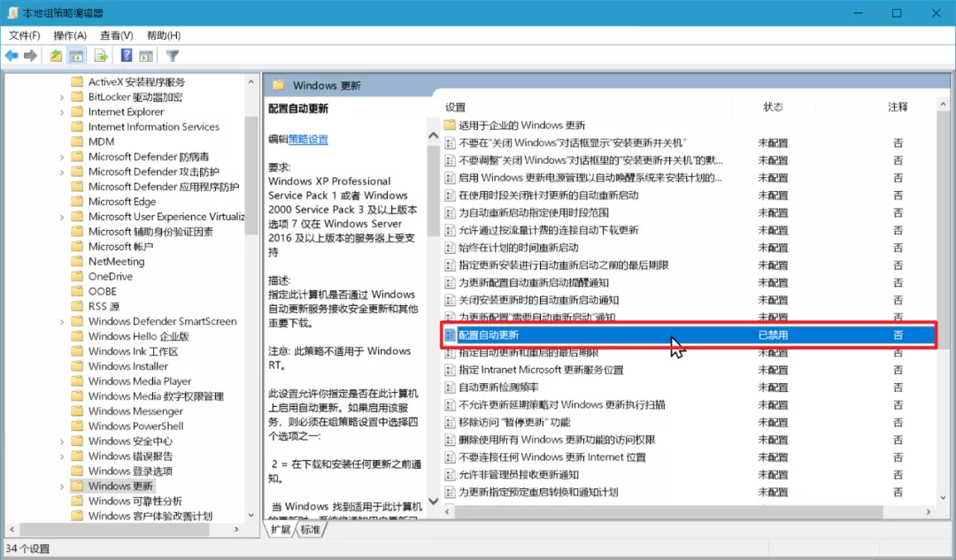Click the folder icon beside OneDrive

[77, 277]
